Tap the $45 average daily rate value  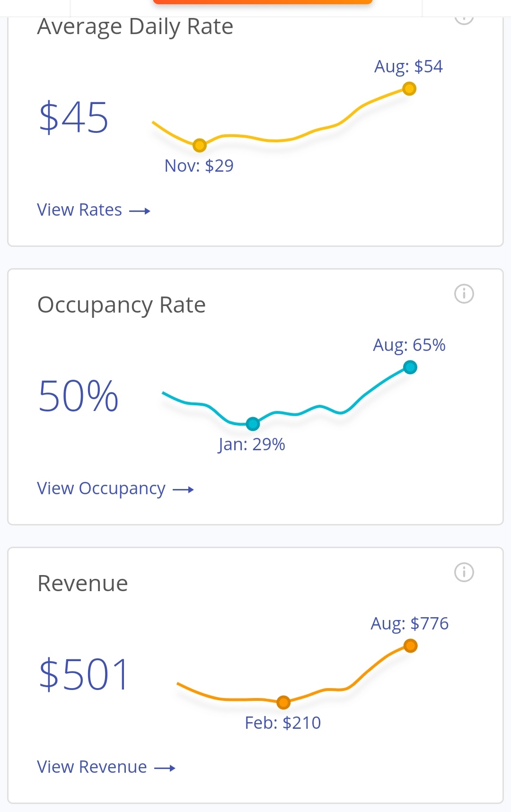pos(74,118)
